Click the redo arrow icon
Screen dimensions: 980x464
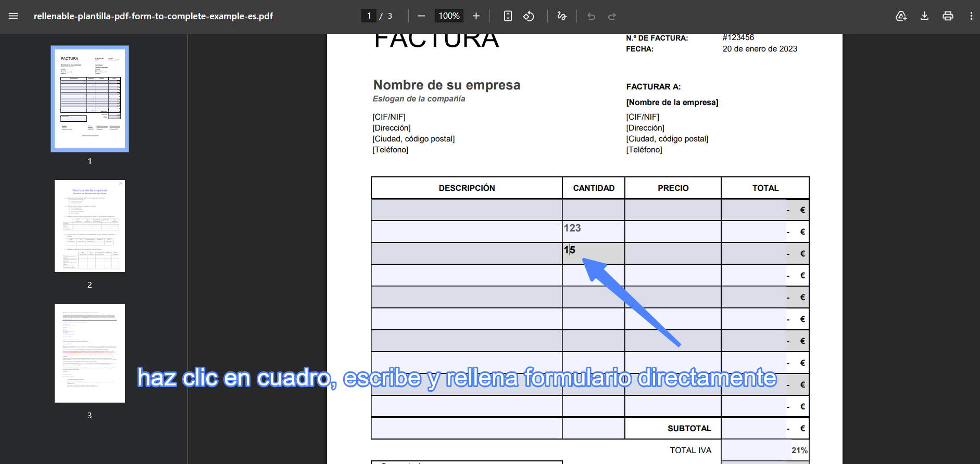tap(612, 16)
